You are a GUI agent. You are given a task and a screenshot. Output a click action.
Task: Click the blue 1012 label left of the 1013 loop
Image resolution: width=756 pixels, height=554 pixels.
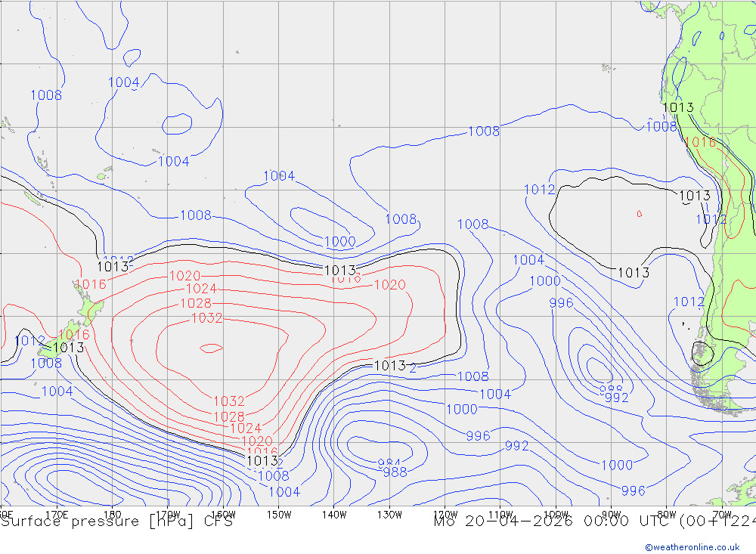coord(540,190)
